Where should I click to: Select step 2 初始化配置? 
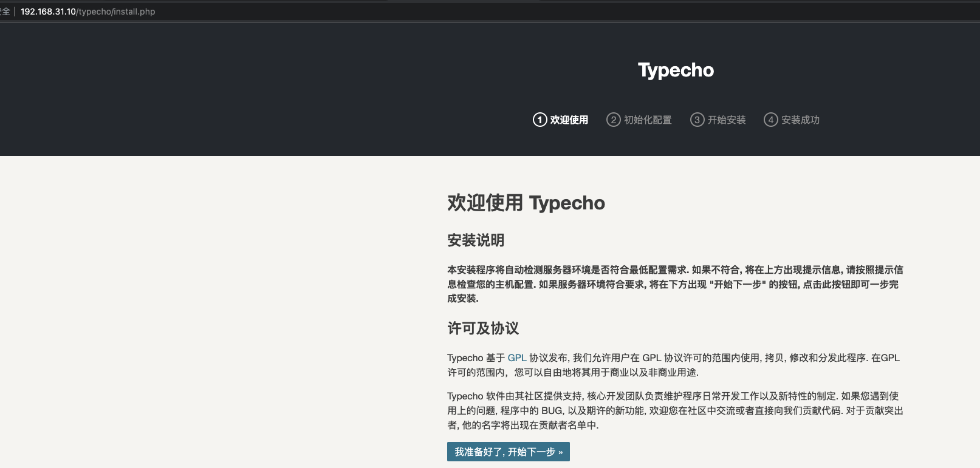[x=639, y=120]
